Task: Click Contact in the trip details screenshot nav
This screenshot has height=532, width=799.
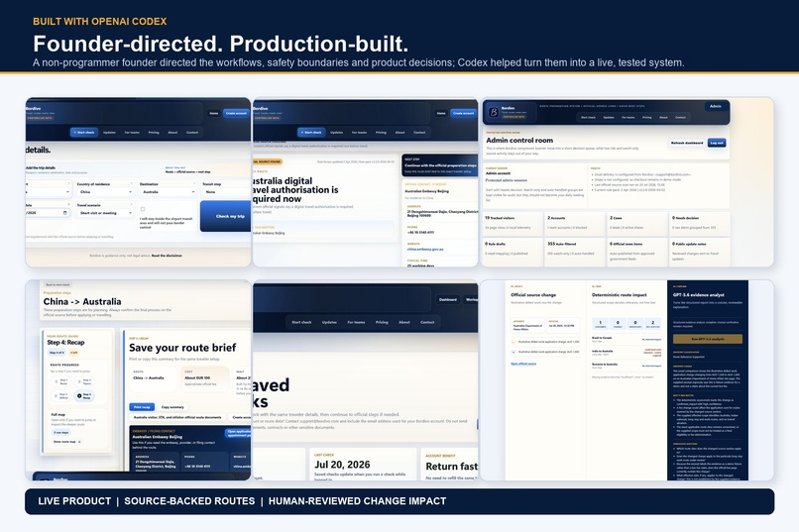Action: (x=192, y=133)
